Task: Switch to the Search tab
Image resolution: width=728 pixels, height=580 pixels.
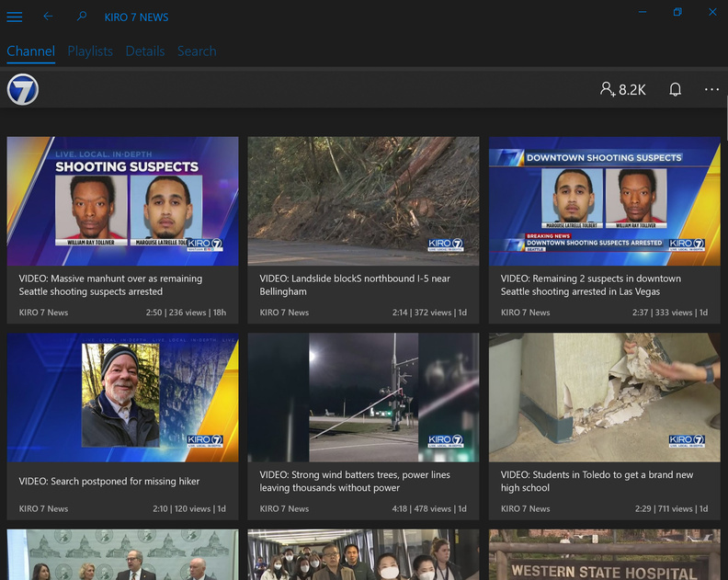Action: (197, 51)
